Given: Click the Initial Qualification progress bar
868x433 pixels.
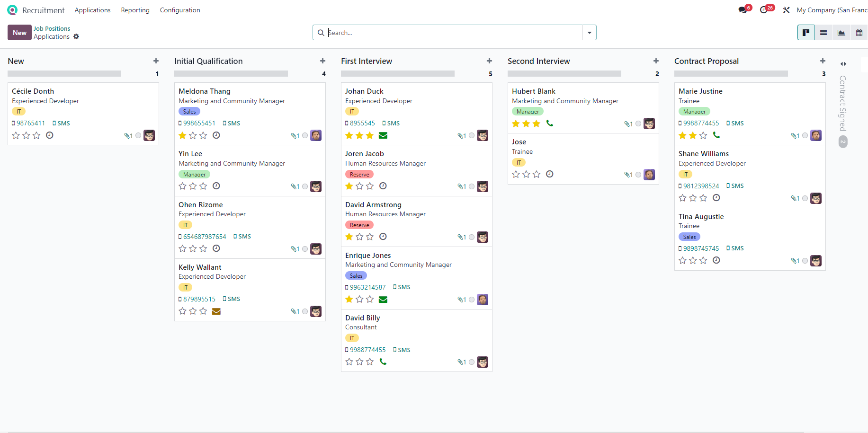Looking at the screenshot, I should tap(231, 74).
